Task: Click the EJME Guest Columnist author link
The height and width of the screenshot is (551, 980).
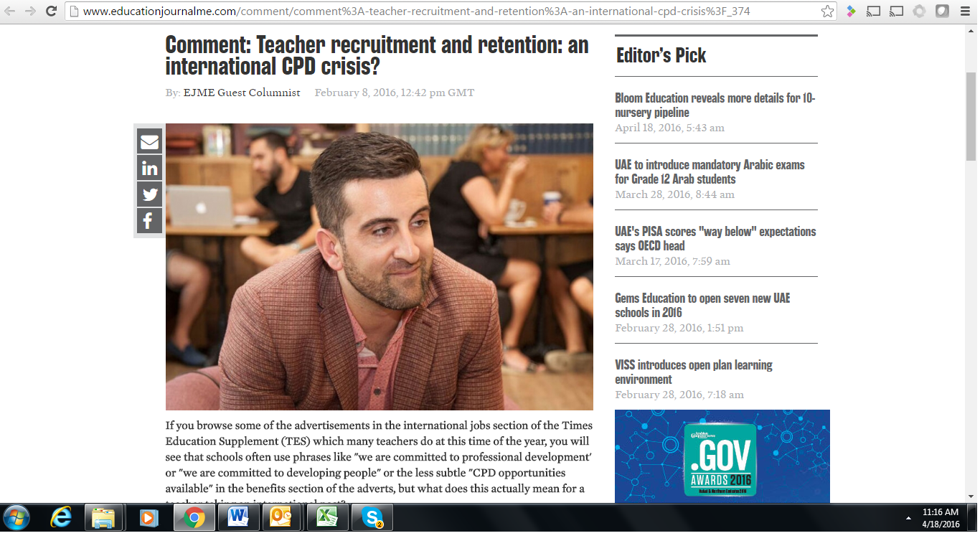Action: (242, 93)
